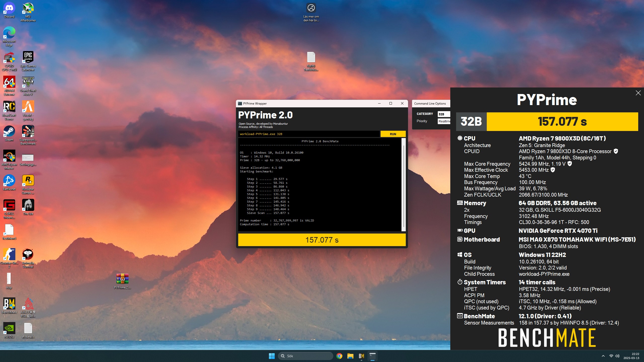644x362 pixels.
Task: Click the Sök taskbar search box
Action: click(306, 356)
